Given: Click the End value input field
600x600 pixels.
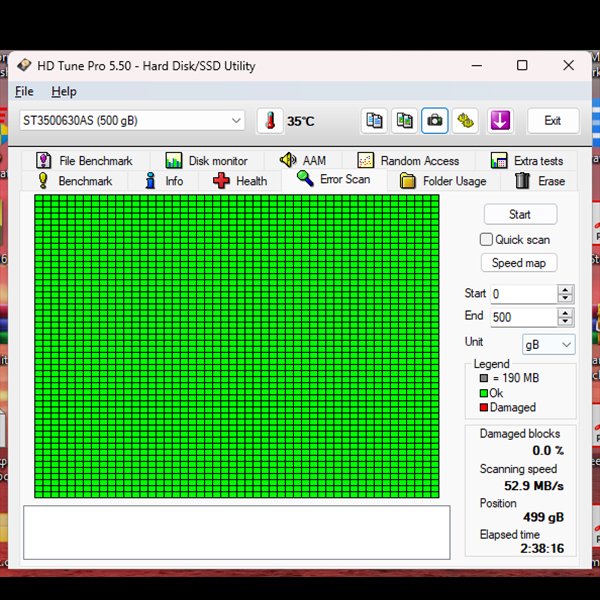Looking at the screenshot, I should 524,317.
